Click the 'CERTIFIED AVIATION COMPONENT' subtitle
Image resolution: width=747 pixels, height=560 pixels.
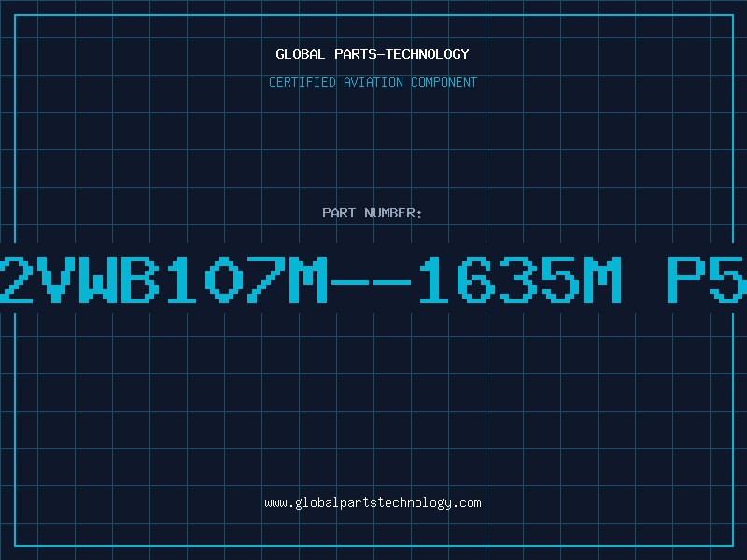click(373, 82)
